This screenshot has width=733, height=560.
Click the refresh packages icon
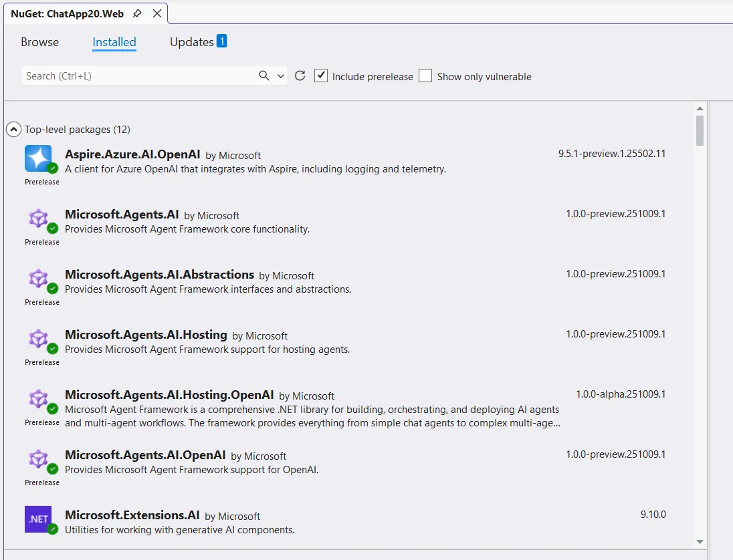pos(300,76)
